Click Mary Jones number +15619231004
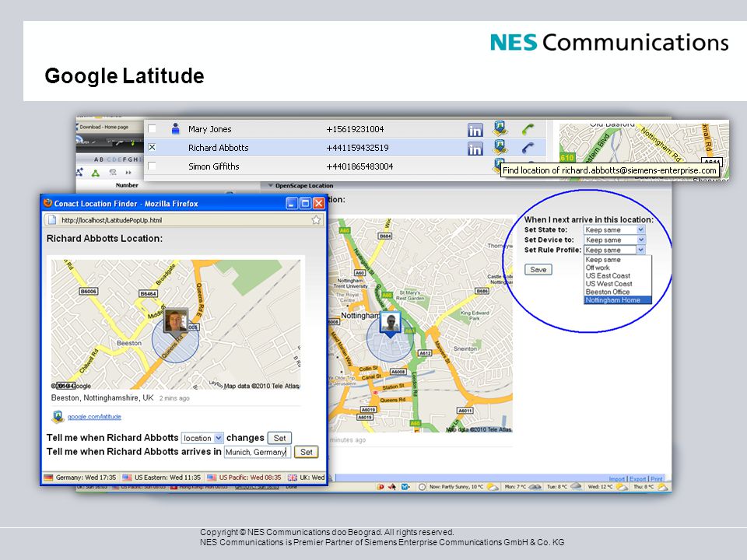This screenshot has width=747, height=560. pos(355,129)
